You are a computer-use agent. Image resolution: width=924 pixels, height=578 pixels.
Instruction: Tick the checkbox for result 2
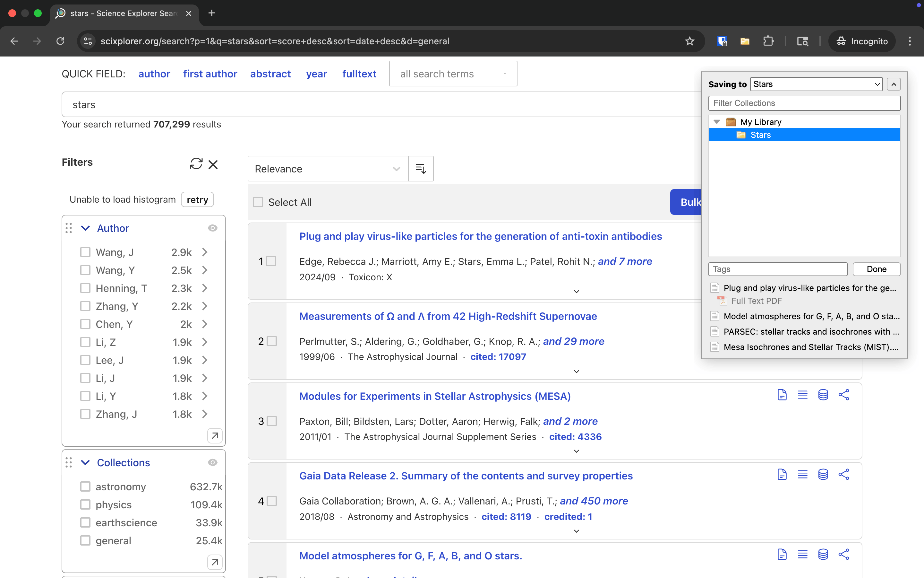point(271,341)
